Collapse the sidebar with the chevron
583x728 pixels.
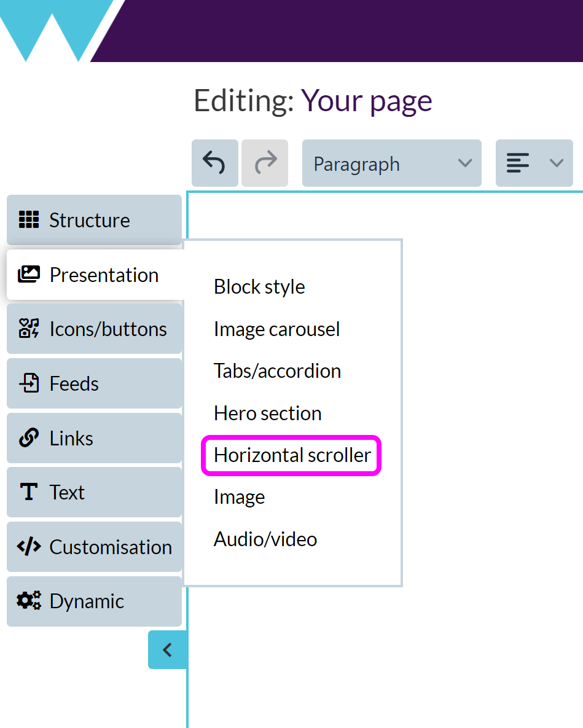click(x=167, y=649)
